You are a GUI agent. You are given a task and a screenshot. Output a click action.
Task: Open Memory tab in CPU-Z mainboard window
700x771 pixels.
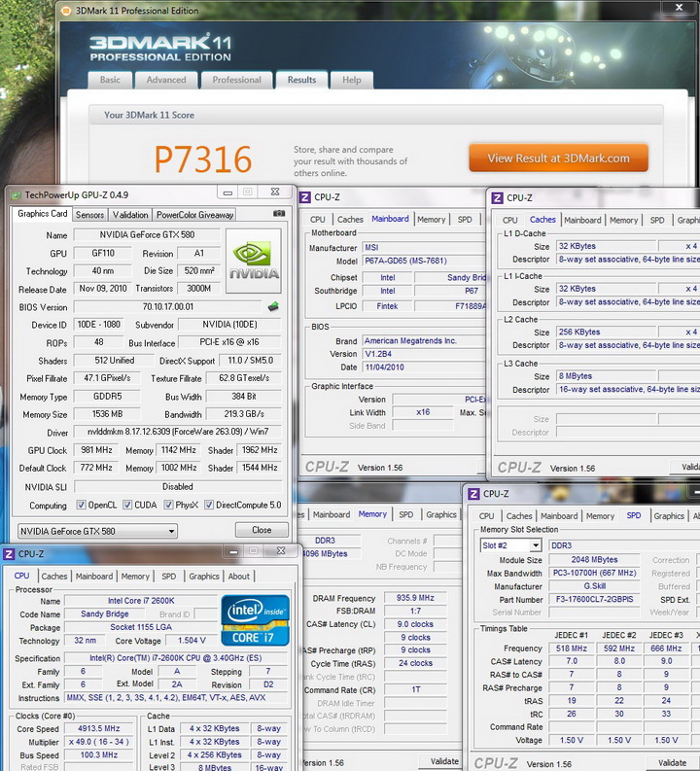click(x=431, y=220)
